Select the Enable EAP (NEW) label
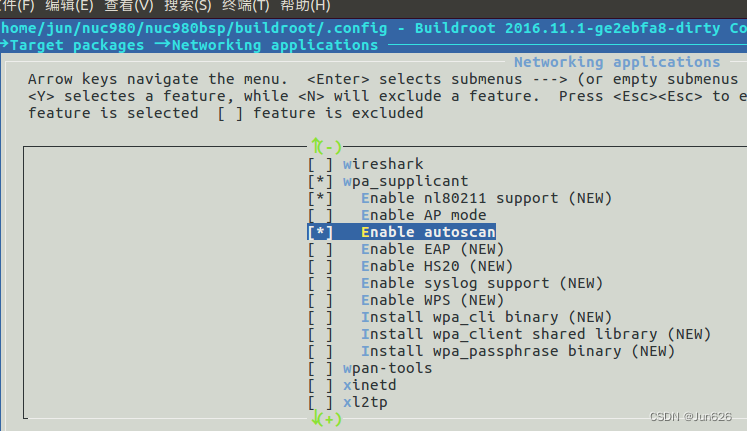747x431 pixels. tap(433, 250)
